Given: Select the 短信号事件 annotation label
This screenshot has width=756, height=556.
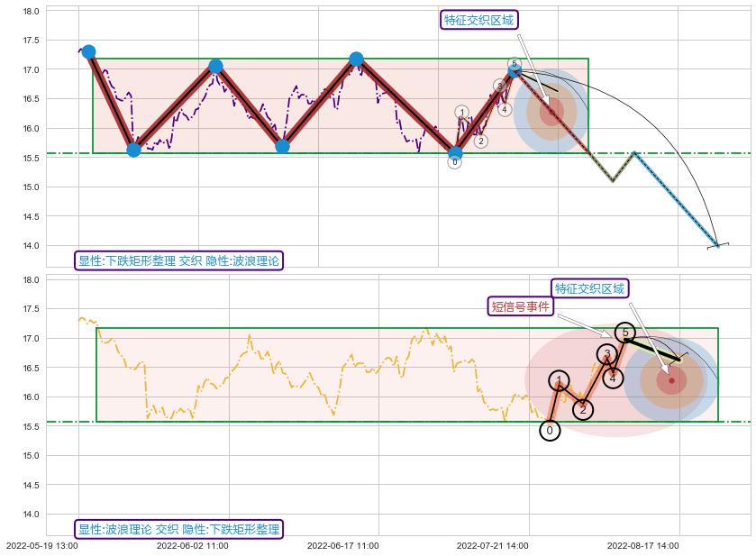Looking at the screenshot, I should (519, 306).
